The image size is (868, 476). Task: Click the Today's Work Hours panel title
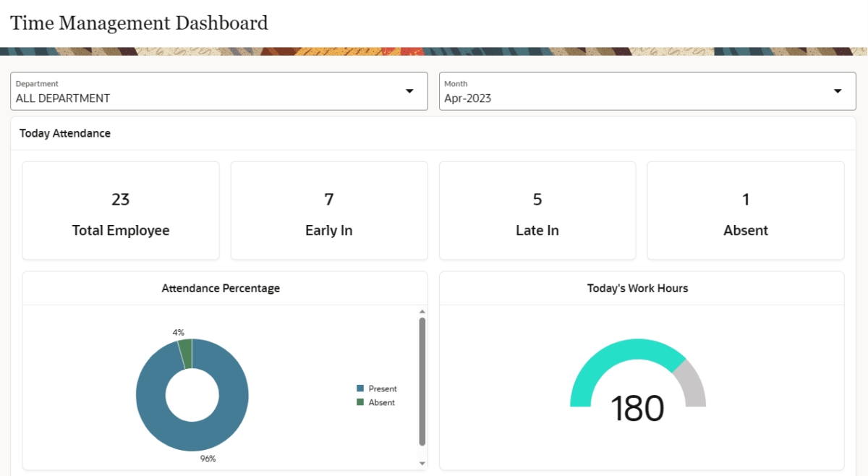pos(637,288)
